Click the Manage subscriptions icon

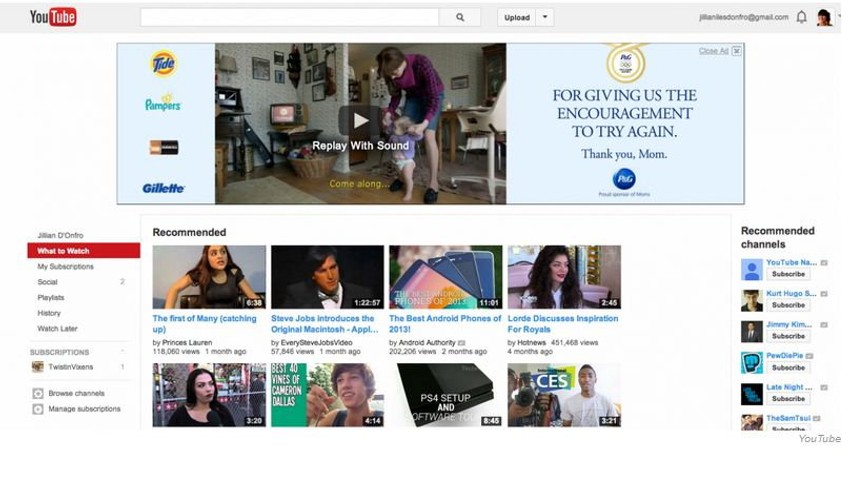(38, 409)
